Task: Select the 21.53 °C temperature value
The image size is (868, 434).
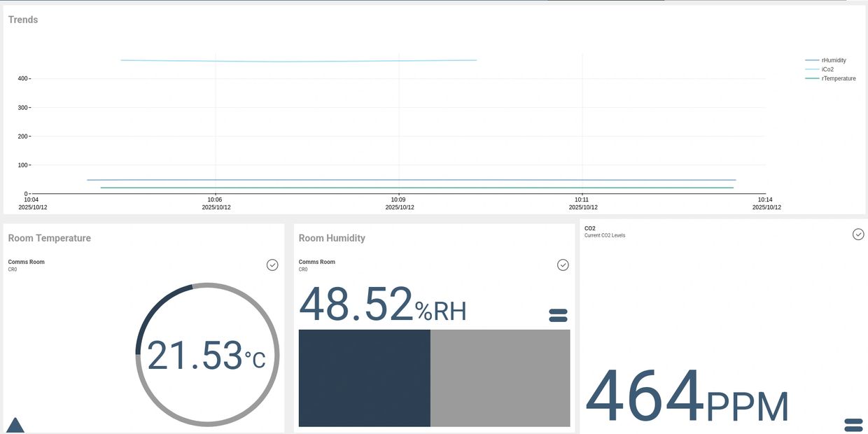Action: [x=206, y=356]
